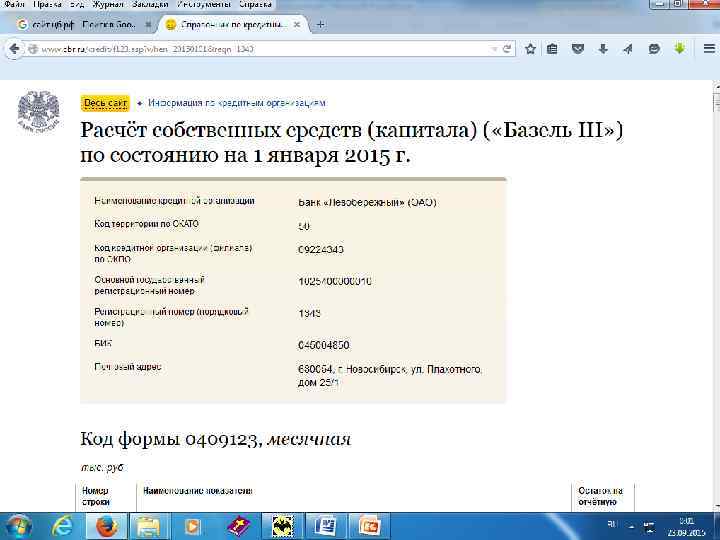Open The Bat! email client in taskbar

pyautogui.click(x=282, y=527)
